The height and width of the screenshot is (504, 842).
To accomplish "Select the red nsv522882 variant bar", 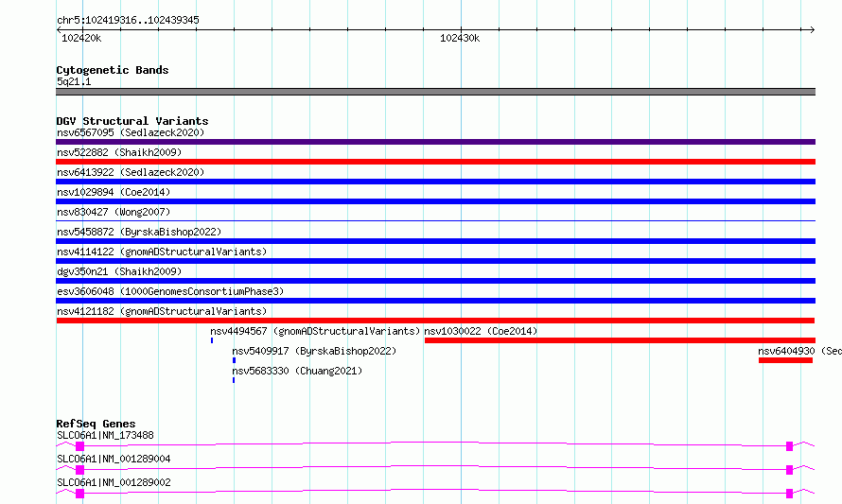I will pyautogui.click(x=435, y=162).
